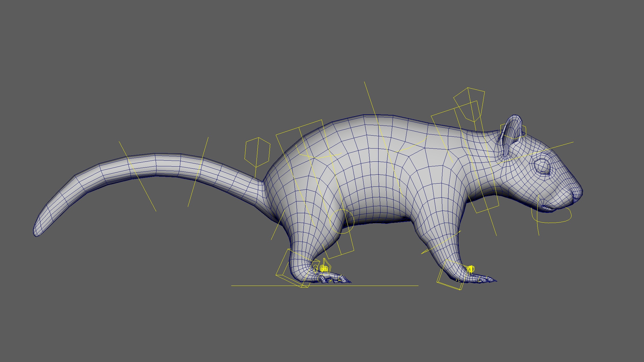Select the yellow line control crossing tail tip section
This screenshot has width=644, height=362.
click(137, 176)
